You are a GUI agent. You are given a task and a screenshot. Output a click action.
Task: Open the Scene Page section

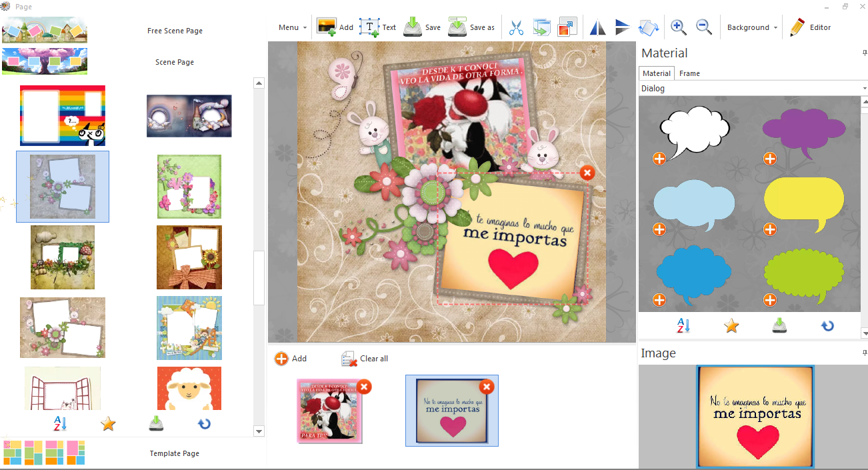tap(175, 62)
